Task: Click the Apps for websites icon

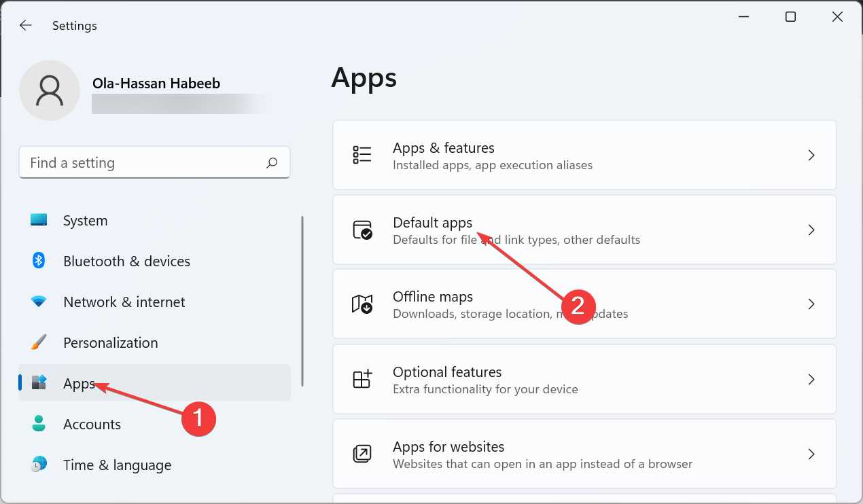Action: 362,454
